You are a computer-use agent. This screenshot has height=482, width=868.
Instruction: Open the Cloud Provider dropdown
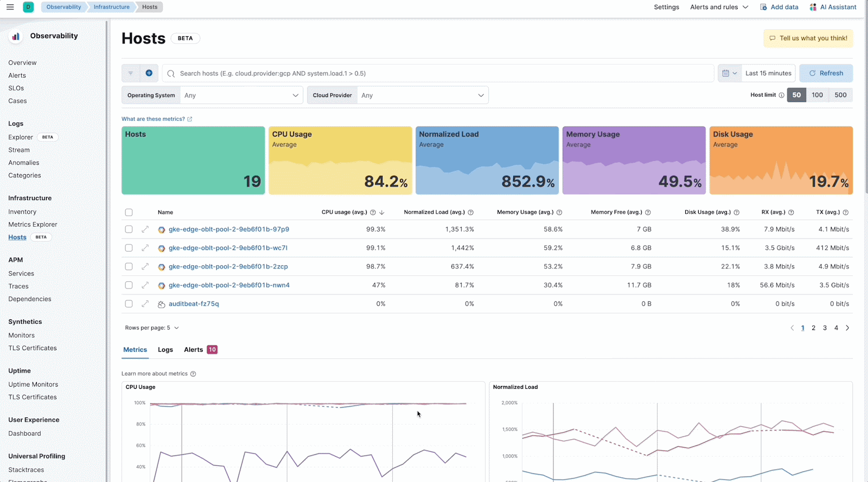(423, 95)
